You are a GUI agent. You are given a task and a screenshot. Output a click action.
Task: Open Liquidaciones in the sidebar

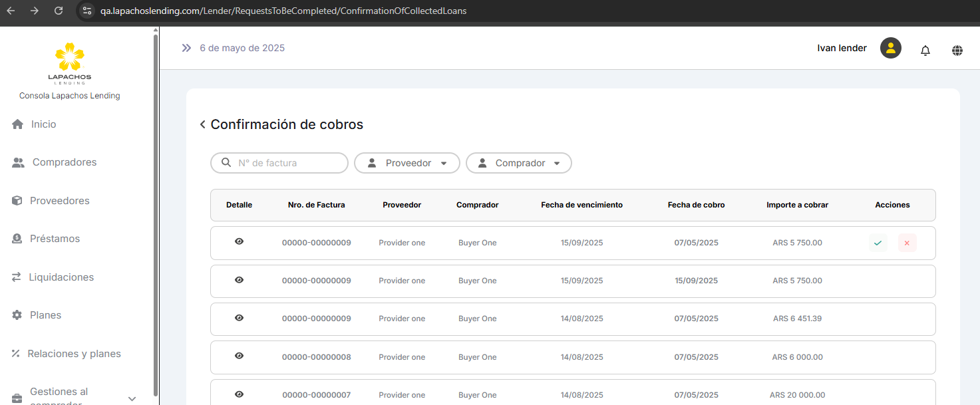tap(61, 277)
